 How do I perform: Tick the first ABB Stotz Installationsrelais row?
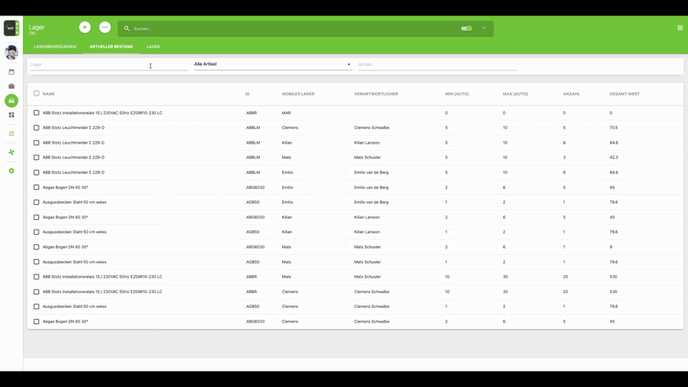click(36, 113)
